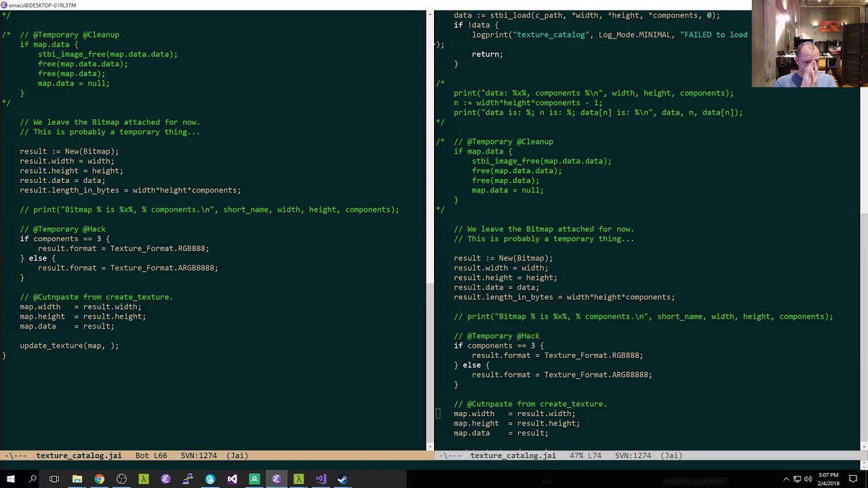Click the emacs@DESKTOP-01RL37M window title
This screenshot has width=868, height=488.
[42, 5]
